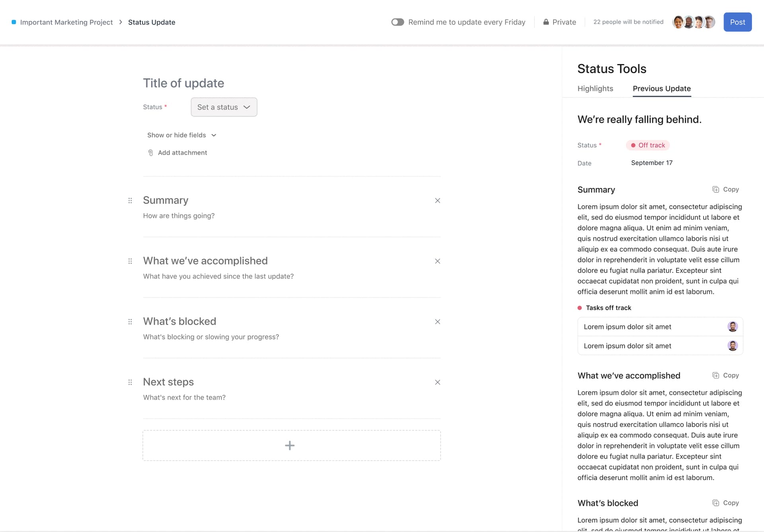Remove the What's blocked section with X
The height and width of the screenshot is (532, 764).
click(437, 322)
